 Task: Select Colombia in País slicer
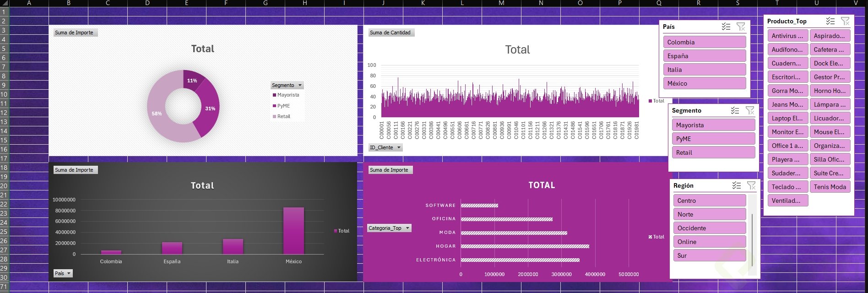point(705,42)
